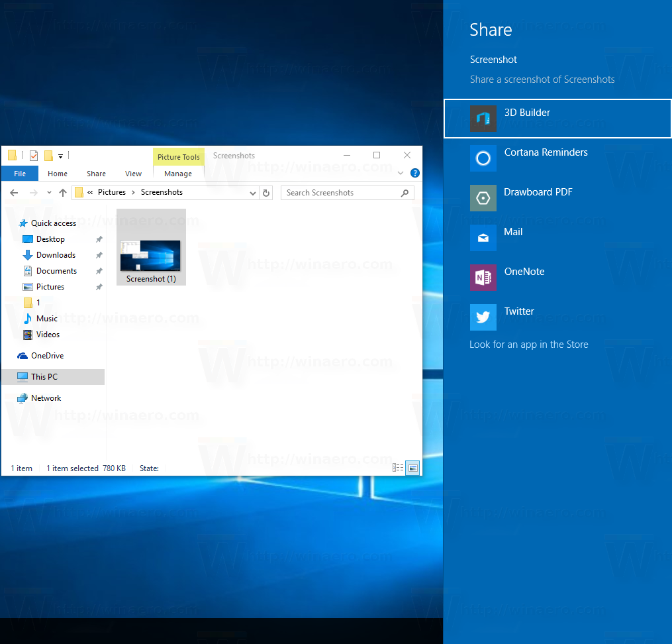Share screenshot via Mail

557,238
